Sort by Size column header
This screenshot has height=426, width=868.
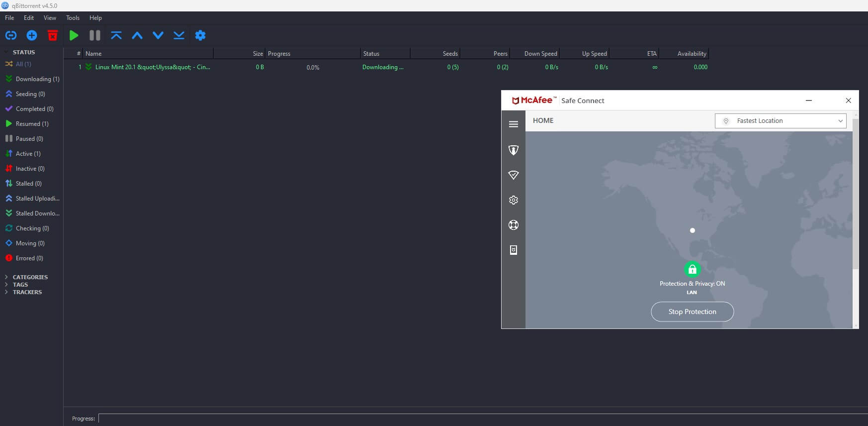point(239,54)
